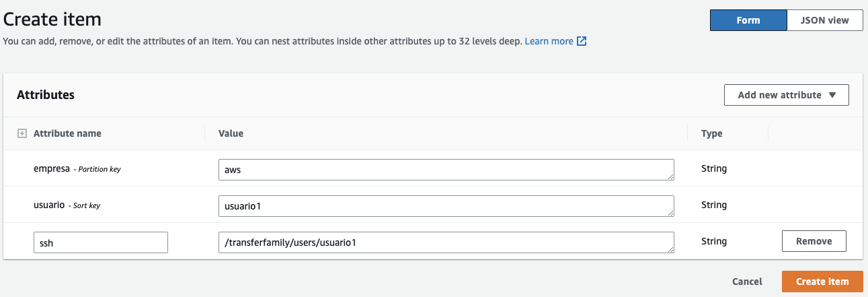The width and height of the screenshot is (868, 297).
Task: Expand all attributes with the plus icon
Action: click(22, 133)
